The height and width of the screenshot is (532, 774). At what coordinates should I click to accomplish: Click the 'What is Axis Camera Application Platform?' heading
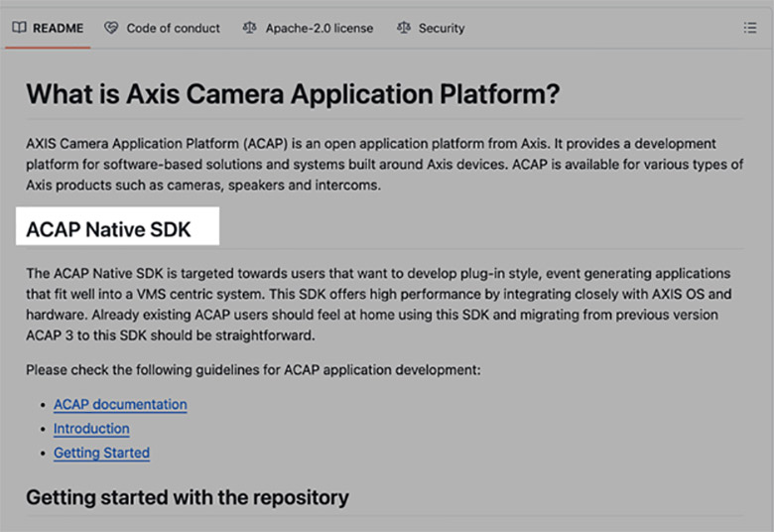[x=293, y=95]
